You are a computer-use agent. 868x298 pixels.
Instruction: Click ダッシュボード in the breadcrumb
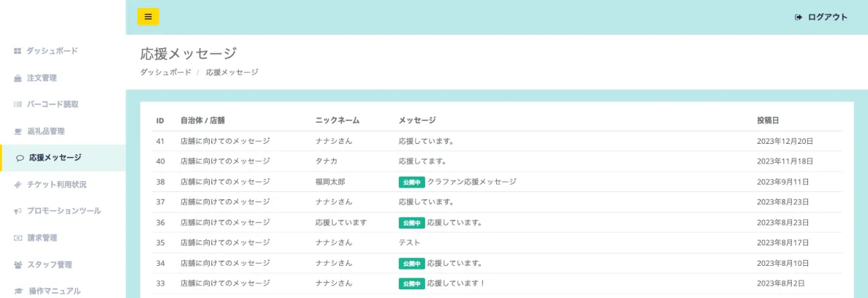tap(166, 72)
